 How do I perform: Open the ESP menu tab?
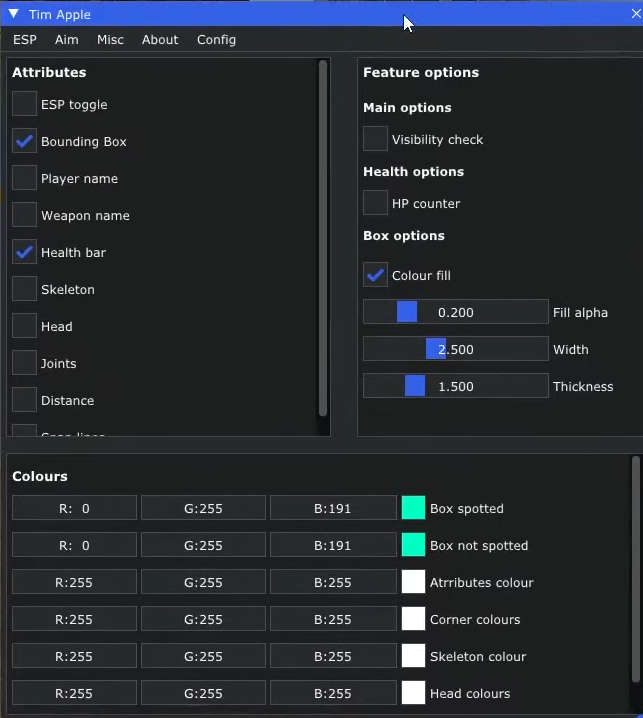click(25, 40)
